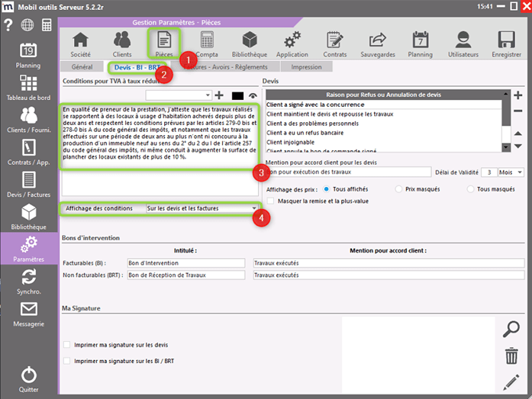Open Planning in the left sidebar
Image resolution: width=532 pixels, height=399 pixels.
pyautogui.click(x=29, y=56)
